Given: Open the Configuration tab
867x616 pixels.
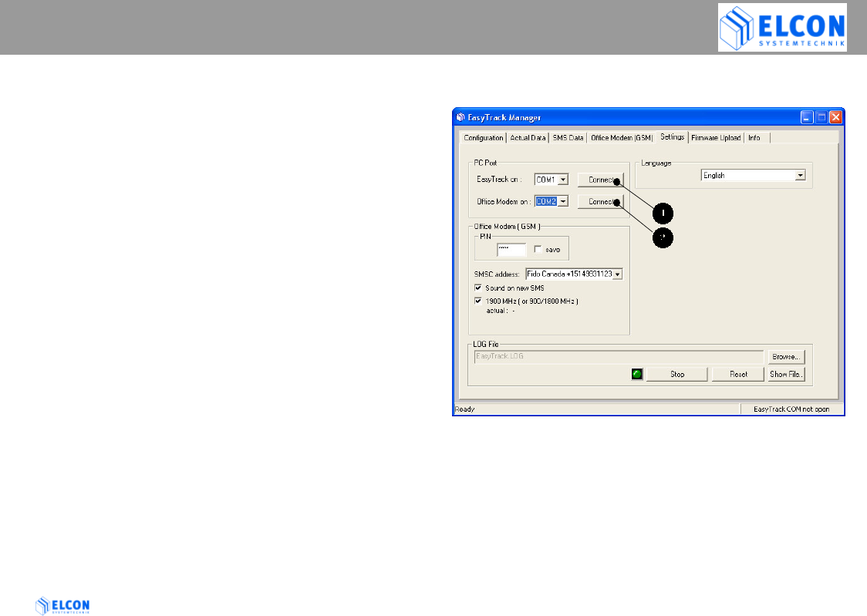Looking at the screenshot, I should tap(484, 137).
